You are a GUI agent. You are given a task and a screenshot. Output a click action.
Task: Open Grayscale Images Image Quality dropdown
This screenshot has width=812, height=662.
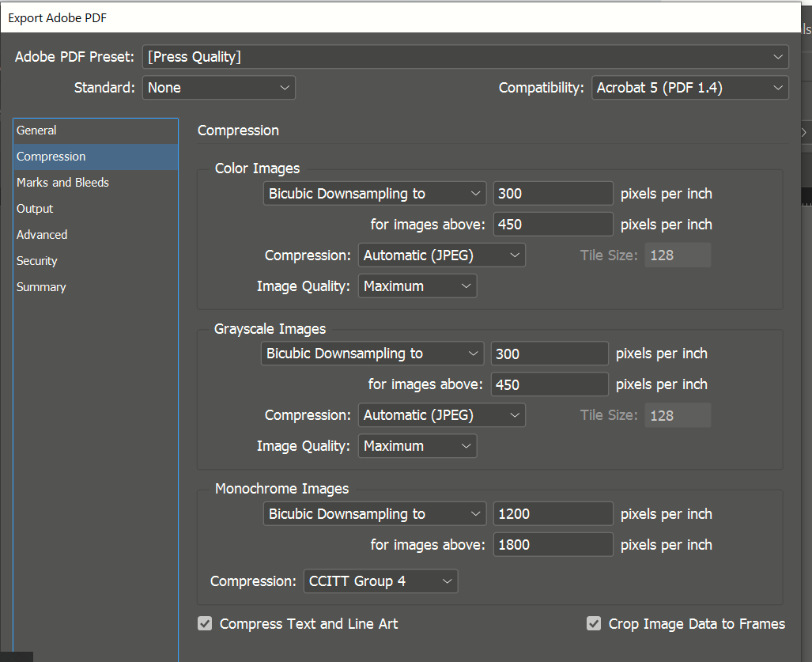click(417, 446)
